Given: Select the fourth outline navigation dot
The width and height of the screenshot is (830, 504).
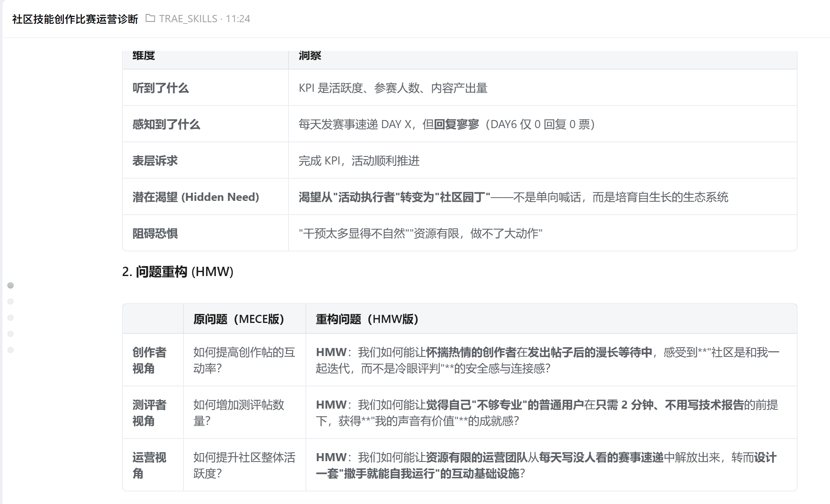Looking at the screenshot, I should coord(11,334).
